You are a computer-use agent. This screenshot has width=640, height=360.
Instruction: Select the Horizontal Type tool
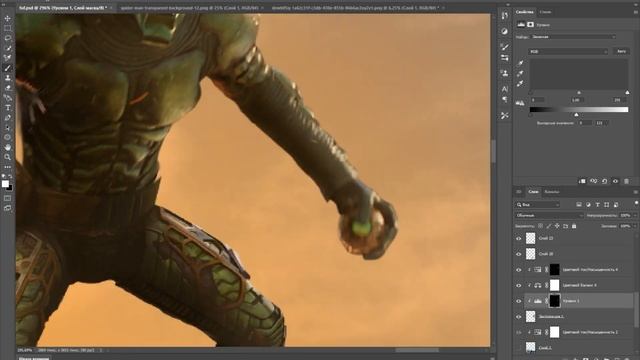point(7,108)
